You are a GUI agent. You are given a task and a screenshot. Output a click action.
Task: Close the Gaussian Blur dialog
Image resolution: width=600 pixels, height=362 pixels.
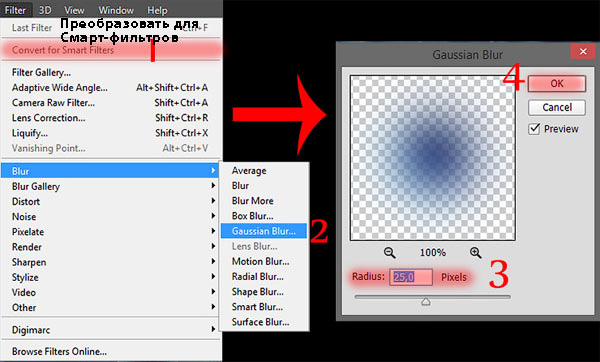583,51
